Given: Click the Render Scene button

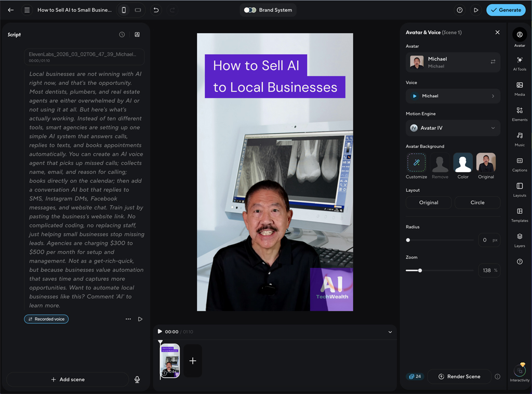Looking at the screenshot, I should click(x=459, y=376).
